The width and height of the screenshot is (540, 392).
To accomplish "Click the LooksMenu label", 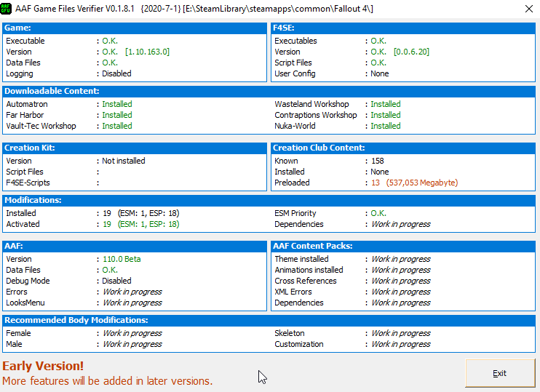I will point(25,303).
